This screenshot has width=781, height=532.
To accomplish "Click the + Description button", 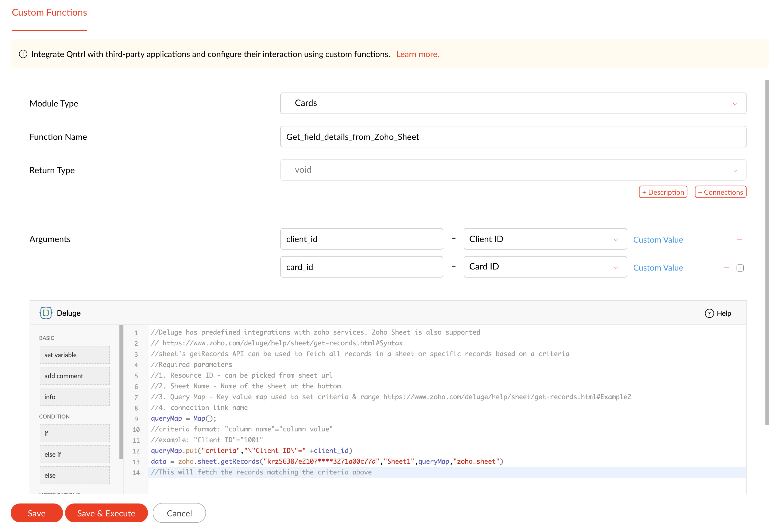I will [x=663, y=192].
